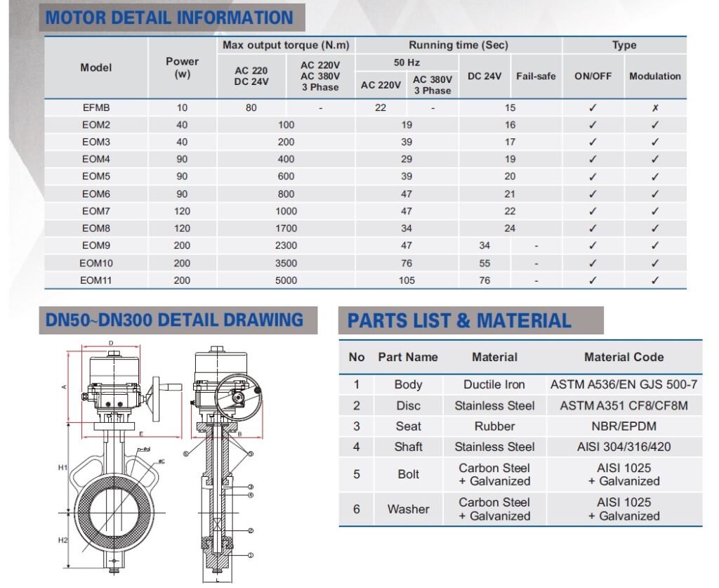Click the Modulation checkmark for EOM11
The image size is (719, 588).
click(x=654, y=280)
